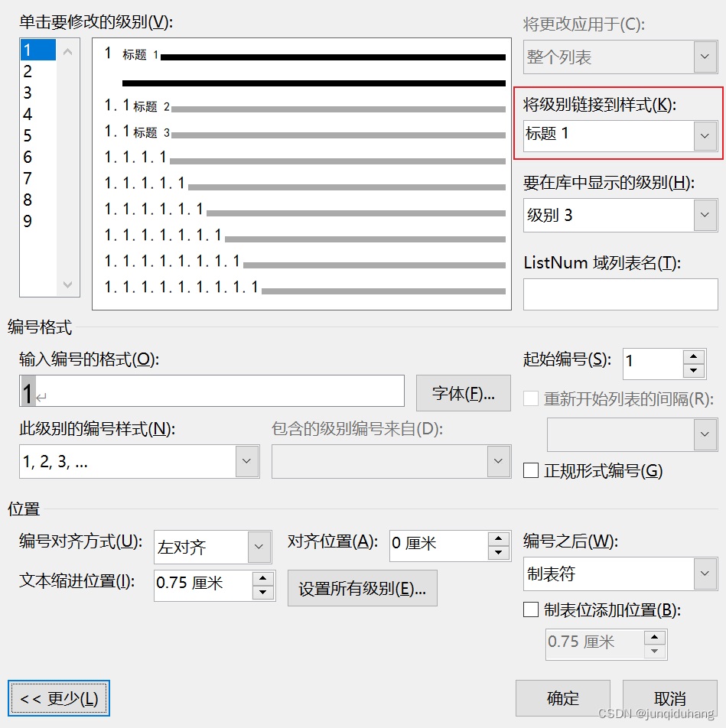Enable the 正规形式编号 checkbox
The width and height of the screenshot is (726, 728).
[x=532, y=471]
